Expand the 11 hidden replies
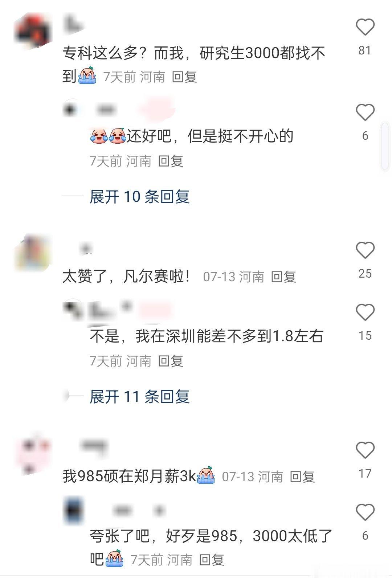 pyautogui.click(x=140, y=397)
